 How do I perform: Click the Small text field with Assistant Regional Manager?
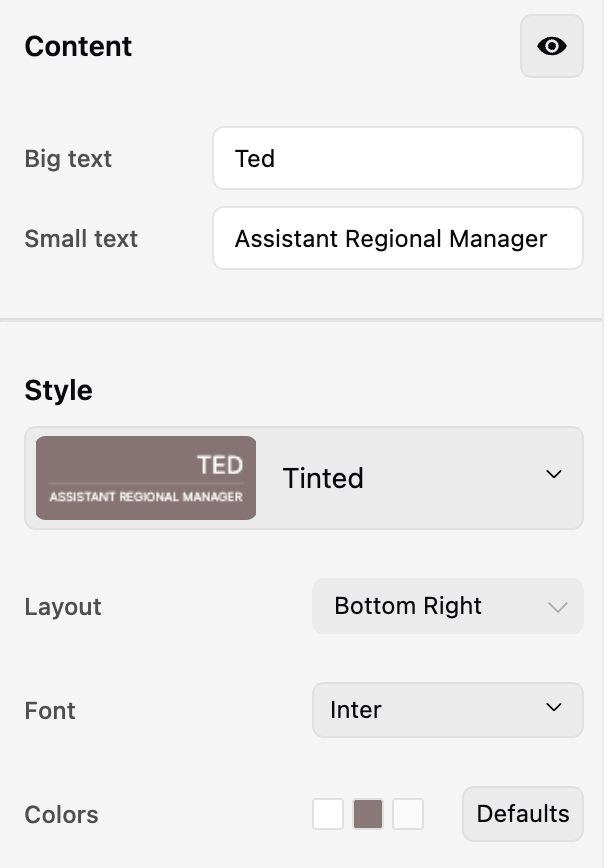pos(397,239)
